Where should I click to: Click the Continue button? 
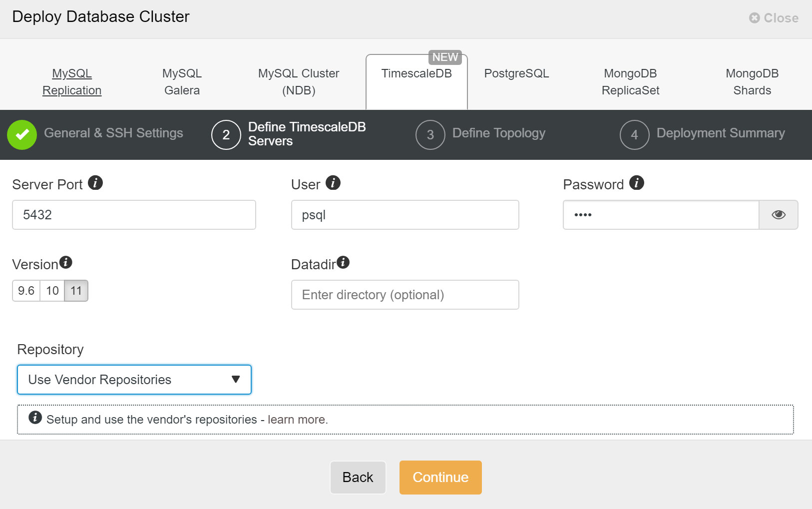pos(440,478)
